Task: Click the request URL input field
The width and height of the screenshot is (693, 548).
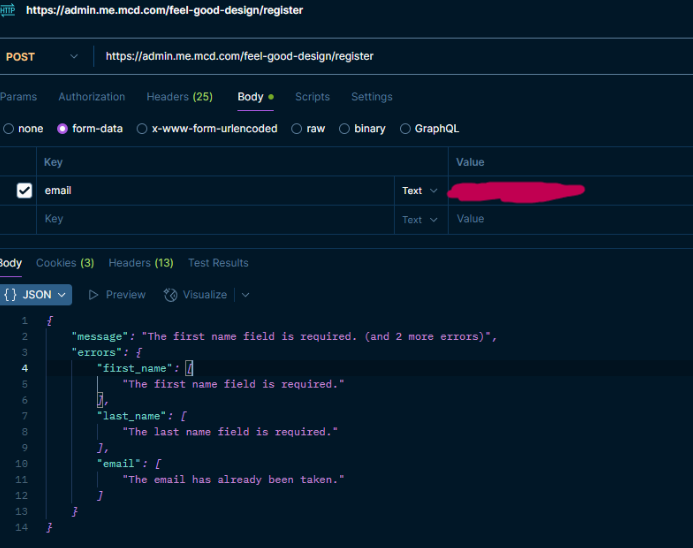Action: click(x=239, y=56)
